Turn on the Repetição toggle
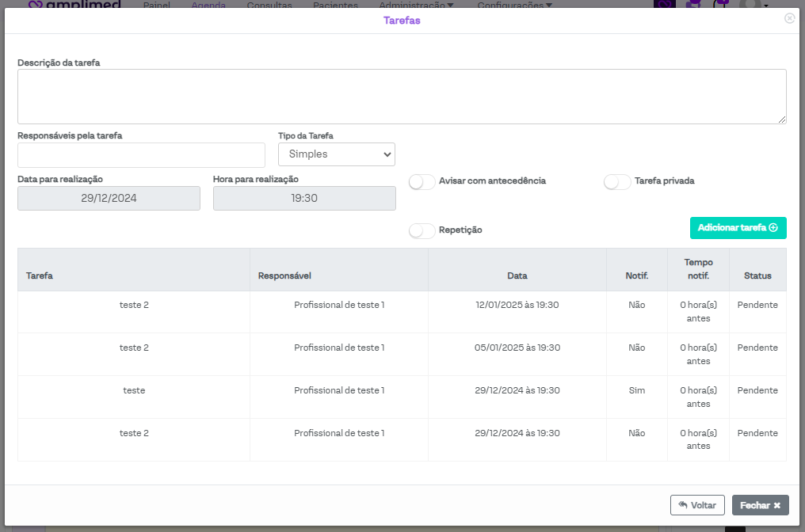The image size is (805, 532). (422, 230)
